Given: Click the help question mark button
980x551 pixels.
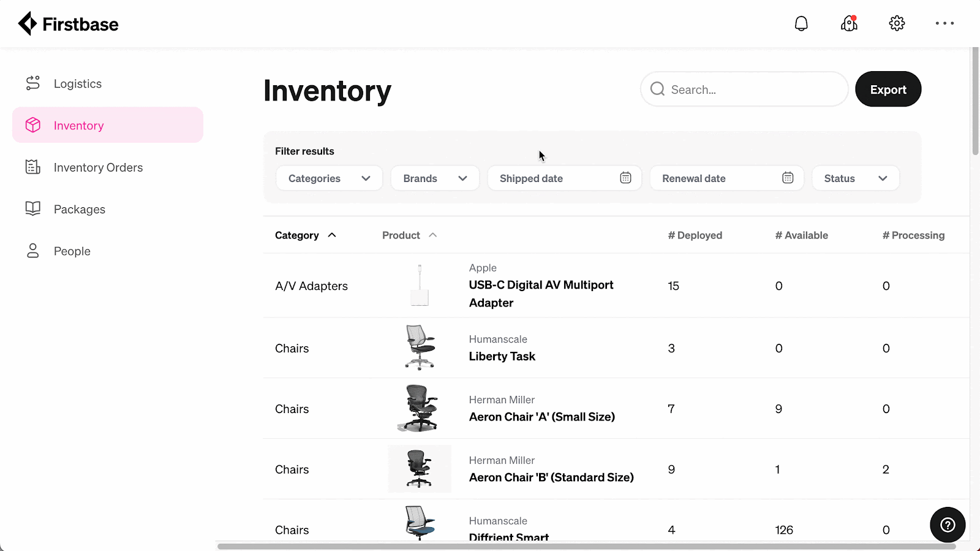Looking at the screenshot, I should 948,525.
